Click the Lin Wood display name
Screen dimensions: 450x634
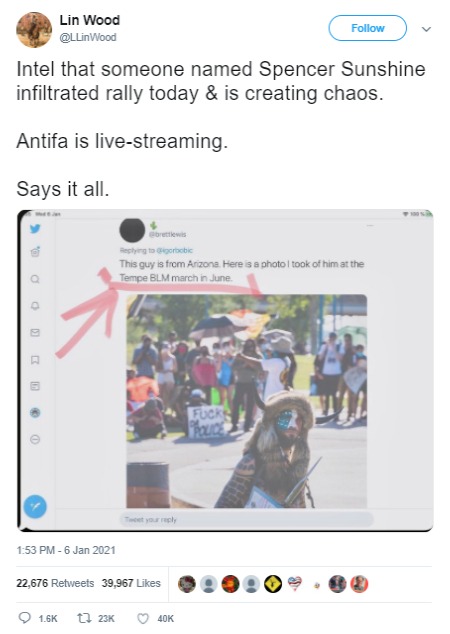click(89, 20)
